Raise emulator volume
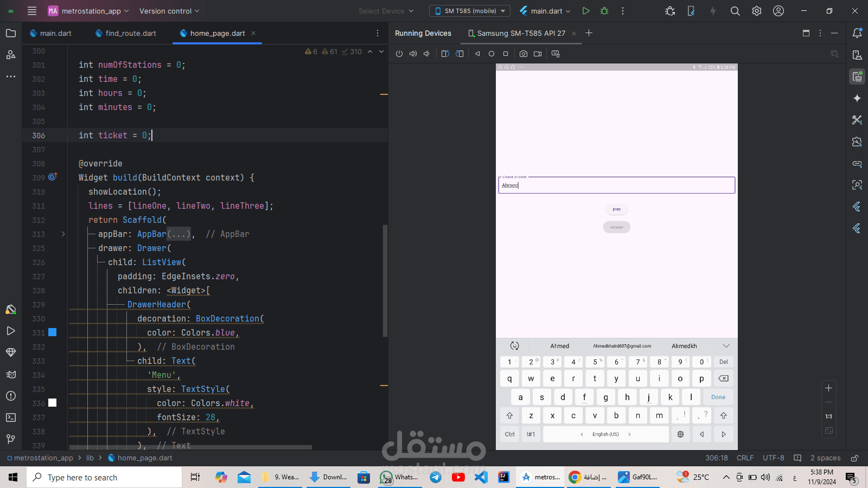The height and width of the screenshot is (488, 868). [x=413, y=54]
